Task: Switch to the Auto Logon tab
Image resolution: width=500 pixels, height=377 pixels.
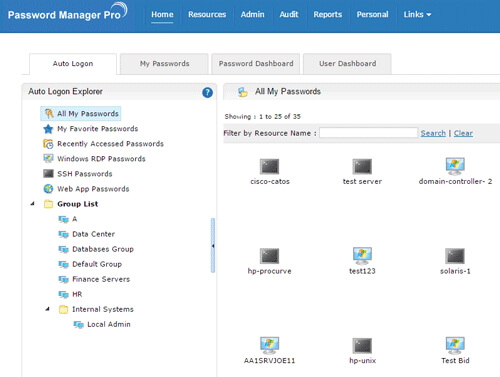Action: click(x=73, y=64)
